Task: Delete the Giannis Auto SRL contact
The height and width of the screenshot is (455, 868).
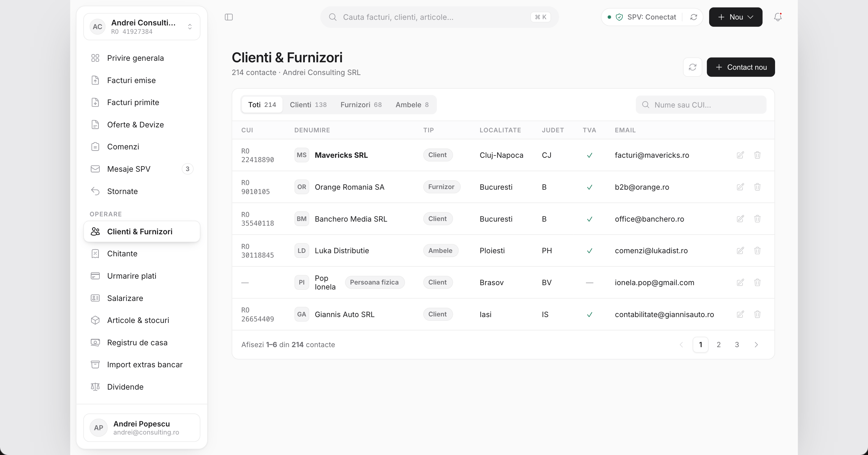Action: coord(757,315)
